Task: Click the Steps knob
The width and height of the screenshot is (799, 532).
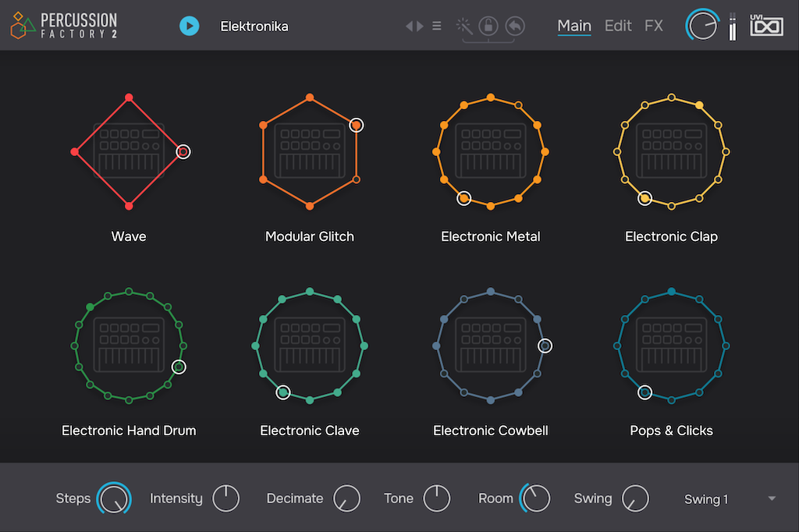Action: [114, 498]
